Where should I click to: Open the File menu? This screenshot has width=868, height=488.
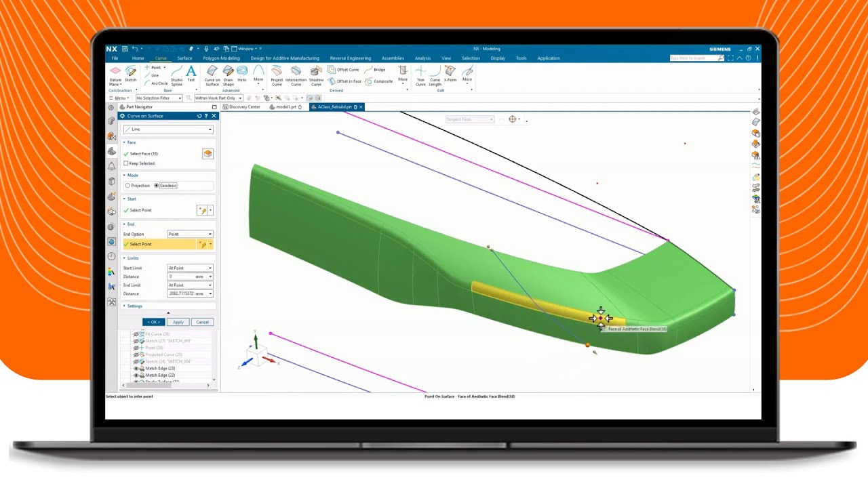pos(115,58)
